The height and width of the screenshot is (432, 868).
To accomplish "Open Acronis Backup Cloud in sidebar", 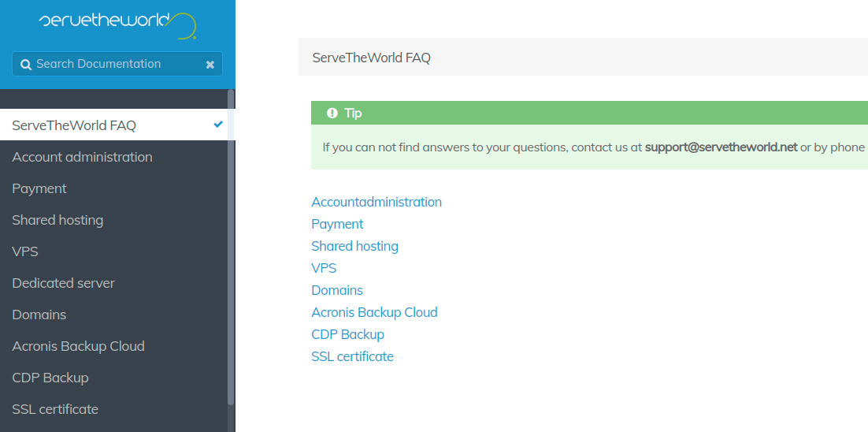I will (117, 346).
